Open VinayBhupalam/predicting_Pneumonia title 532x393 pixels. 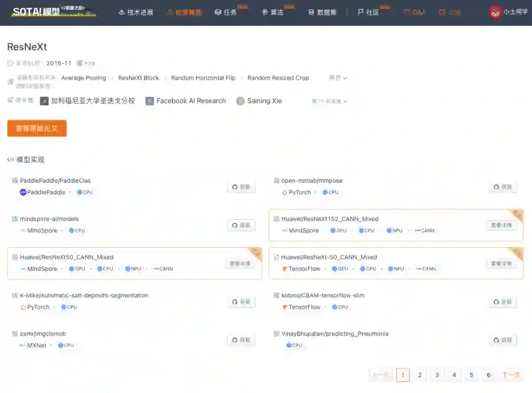coord(335,334)
